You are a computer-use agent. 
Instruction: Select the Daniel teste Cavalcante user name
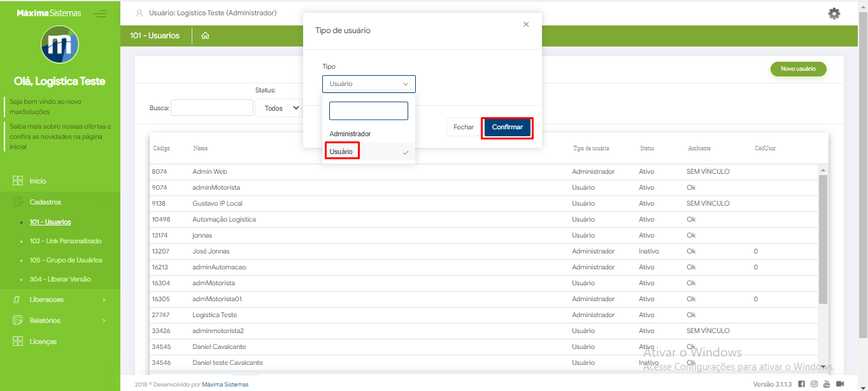pyautogui.click(x=227, y=363)
